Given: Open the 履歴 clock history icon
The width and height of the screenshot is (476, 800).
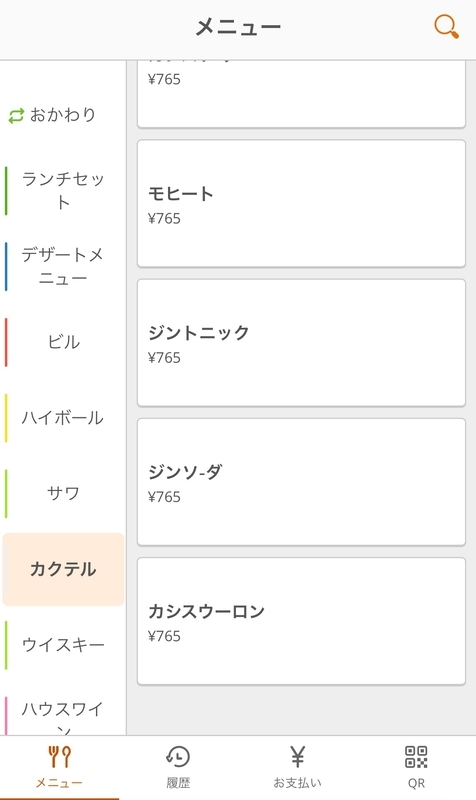Looking at the screenshot, I should click(178, 757).
